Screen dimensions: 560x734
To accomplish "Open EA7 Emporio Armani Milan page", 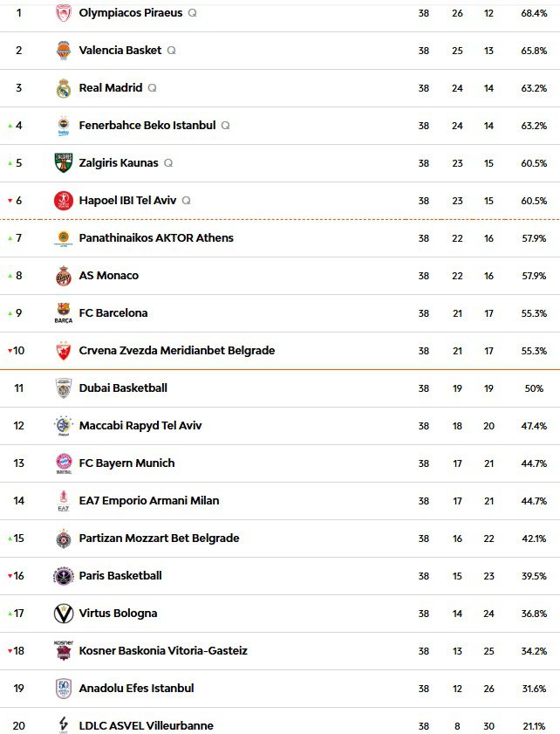I will coord(148,500).
